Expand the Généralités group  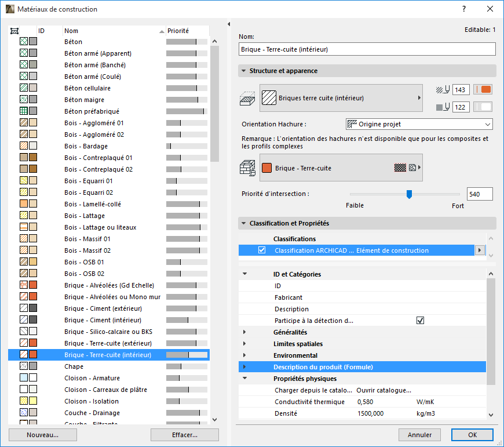pyautogui.click(x=244, y=332)
